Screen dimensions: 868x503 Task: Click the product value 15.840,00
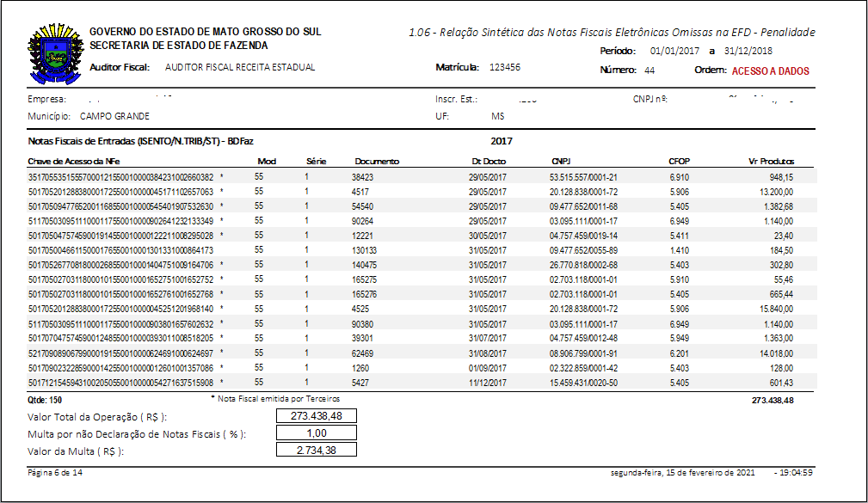tap(774, 308)
